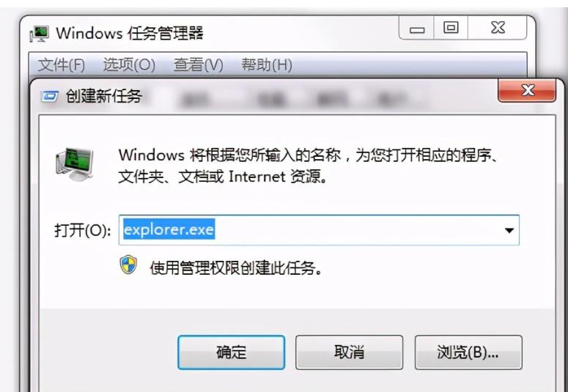The height and width of the screenshot is (392, 568).
Task: Confirm with the 确定 button
Action: [231, 352]
